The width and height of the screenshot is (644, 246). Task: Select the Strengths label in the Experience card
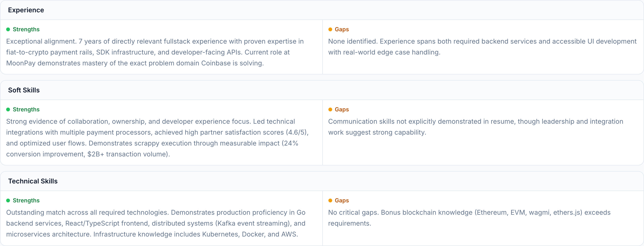tap(26, 29)
